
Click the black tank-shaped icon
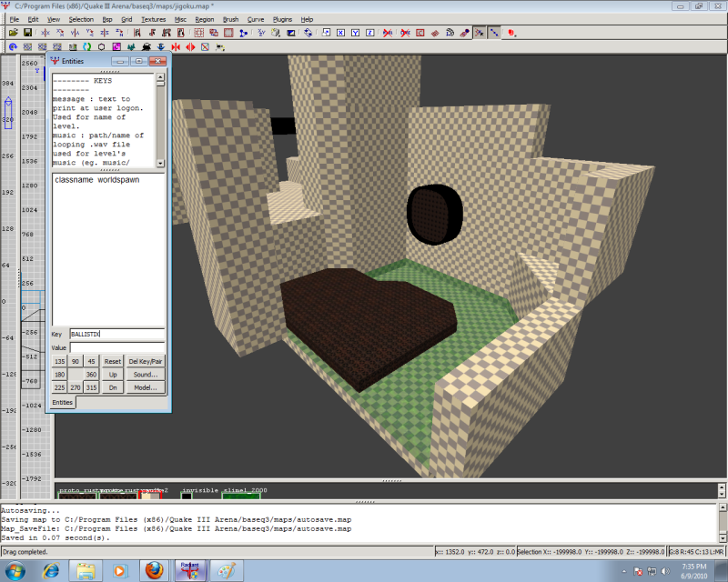(147, 47)
